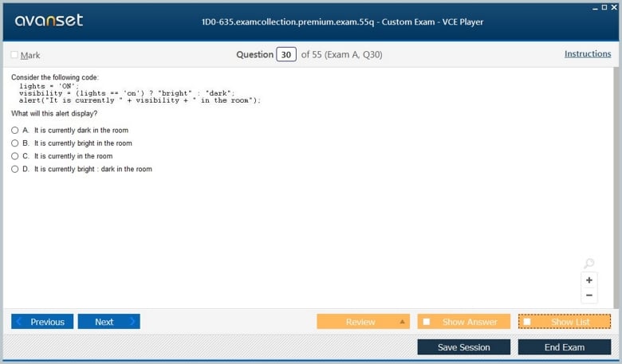Select answer A dark in the room
The width and height of the screenshot is (622, 364).
(14, 131)
